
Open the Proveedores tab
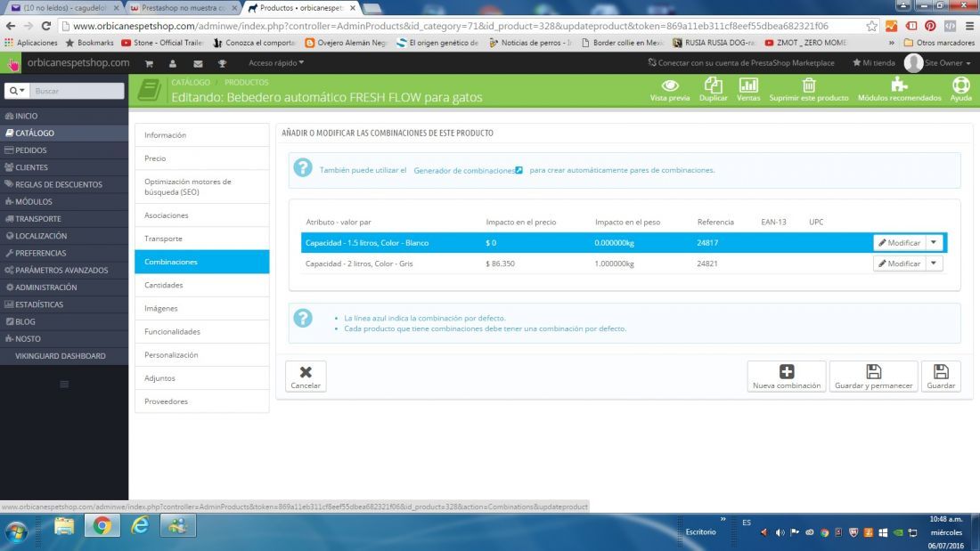202,401
